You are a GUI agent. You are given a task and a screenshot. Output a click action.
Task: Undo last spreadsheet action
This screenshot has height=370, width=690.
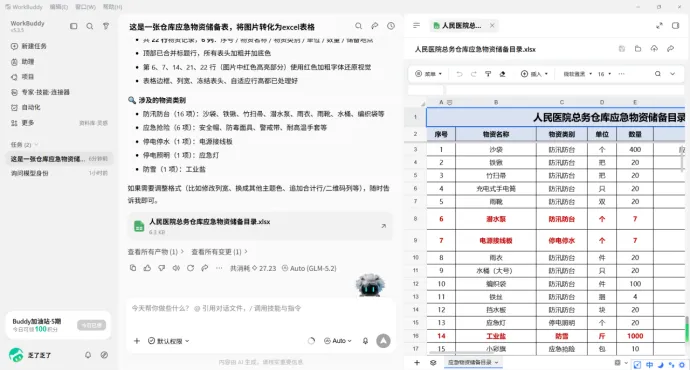[459, 74]
